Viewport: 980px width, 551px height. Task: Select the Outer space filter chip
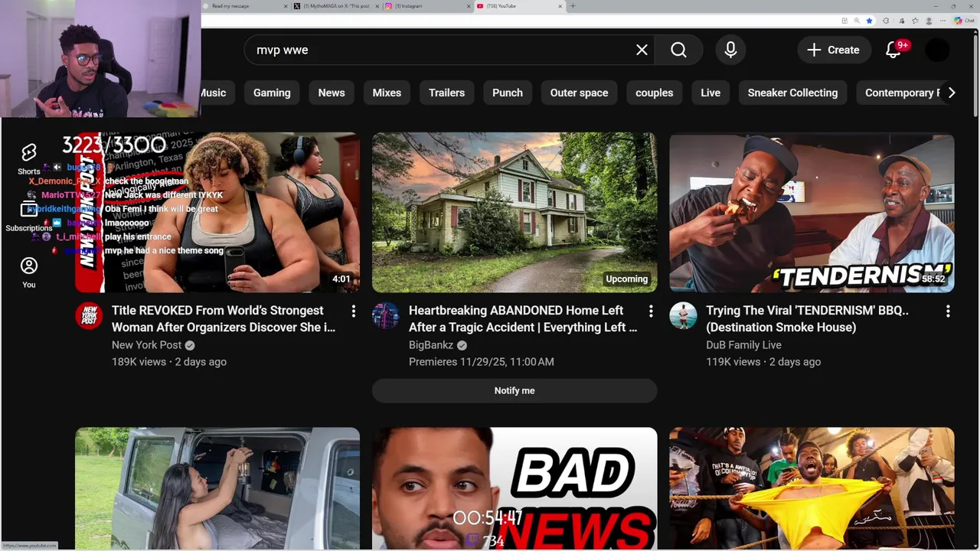579,93
